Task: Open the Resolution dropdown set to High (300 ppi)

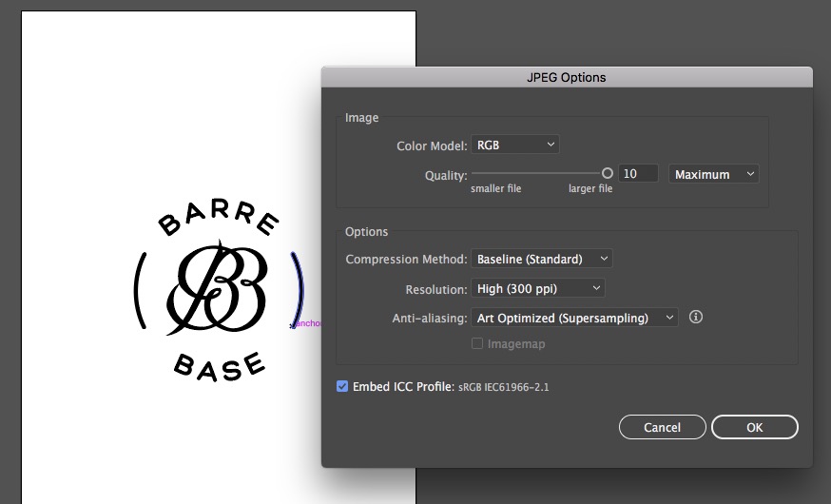Action: click(x=537, y=288)
